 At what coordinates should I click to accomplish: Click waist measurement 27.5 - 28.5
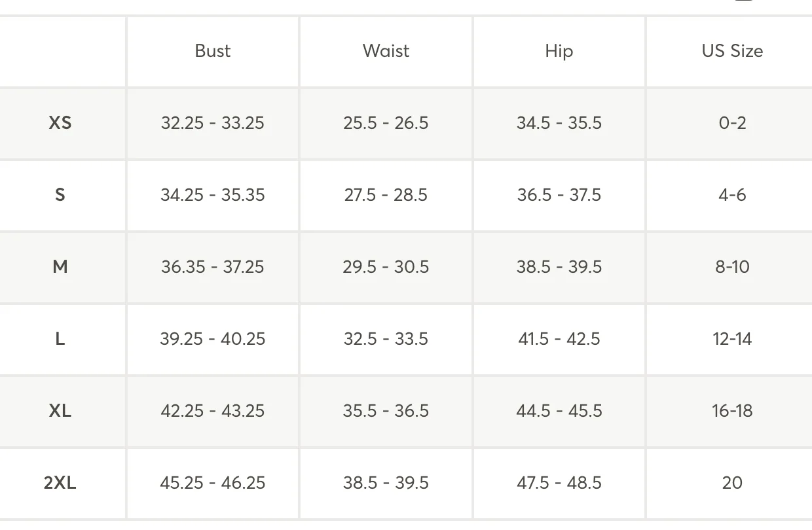386,195
